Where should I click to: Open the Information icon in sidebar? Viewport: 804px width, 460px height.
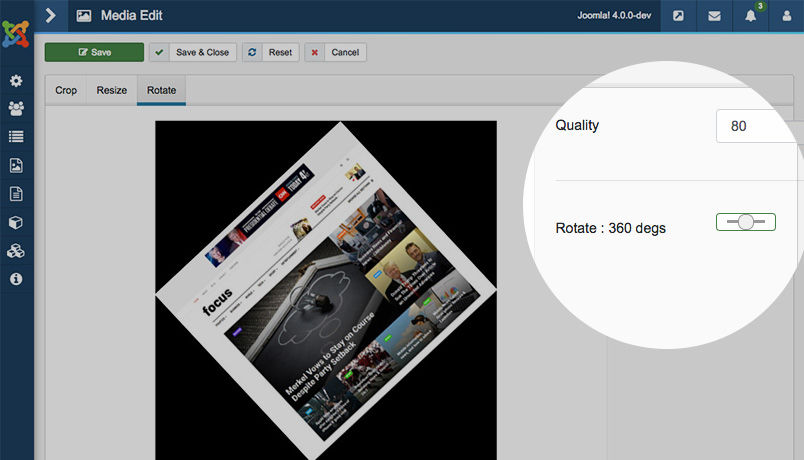16,279
